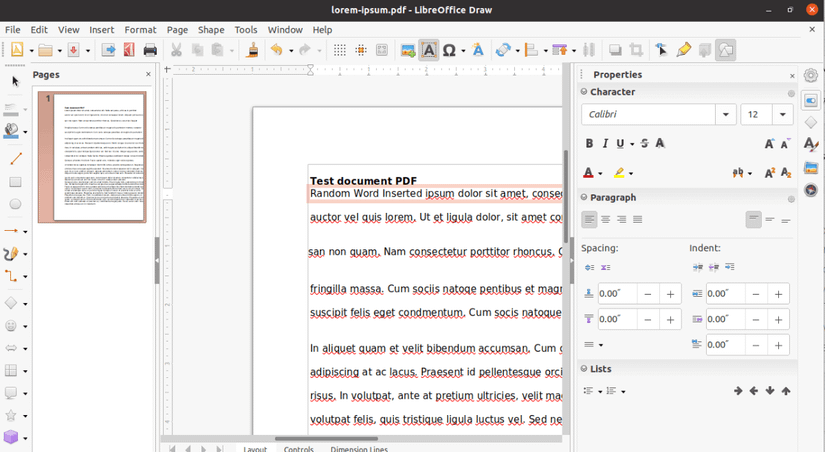Screen dimensions: 825x452
Task: Close the Pages panel
Action: click(x=149, y=74)
